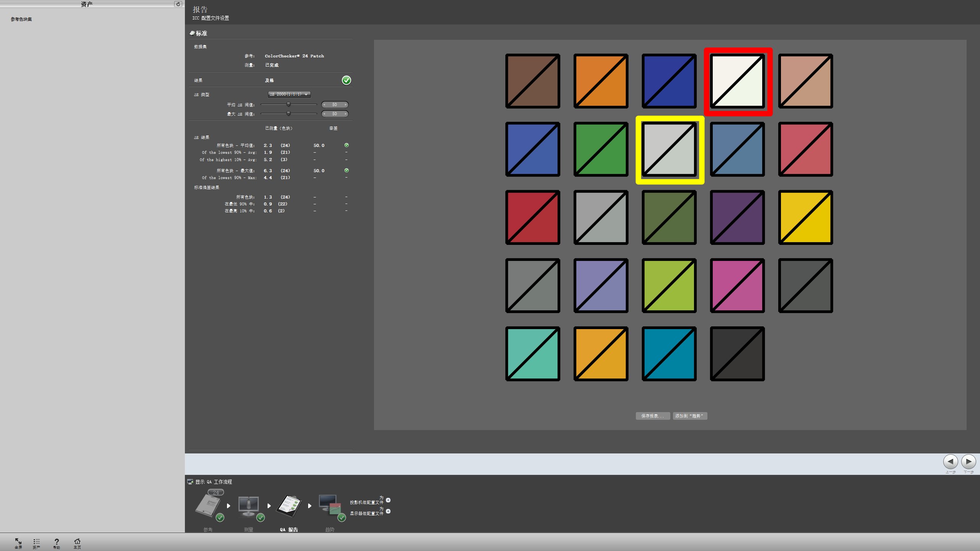Open 帮助 help question mark icon
Screen dimensions: 980x551
click(x=57, y=542)
